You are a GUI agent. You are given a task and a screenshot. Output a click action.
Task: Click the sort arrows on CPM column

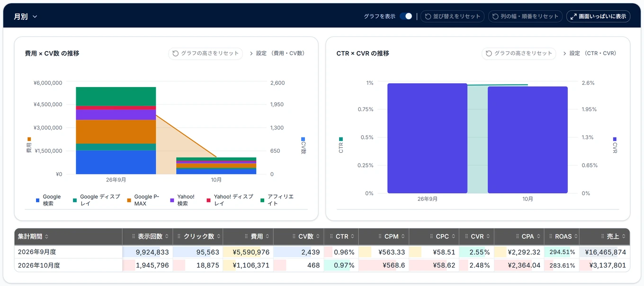(x=403, y=236)
